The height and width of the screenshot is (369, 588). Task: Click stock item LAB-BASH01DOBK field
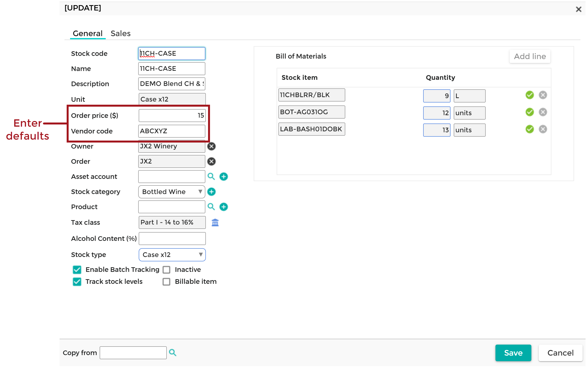pos(312,129)
